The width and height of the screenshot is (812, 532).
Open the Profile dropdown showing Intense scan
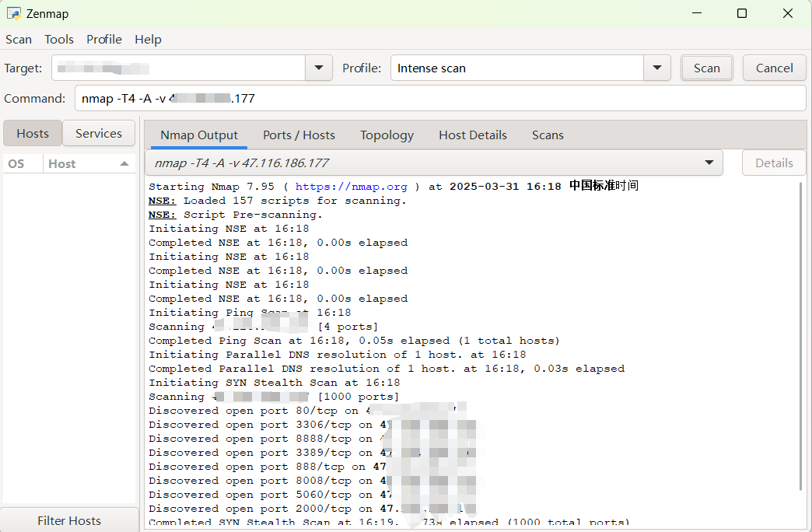[x=657, y=68]
